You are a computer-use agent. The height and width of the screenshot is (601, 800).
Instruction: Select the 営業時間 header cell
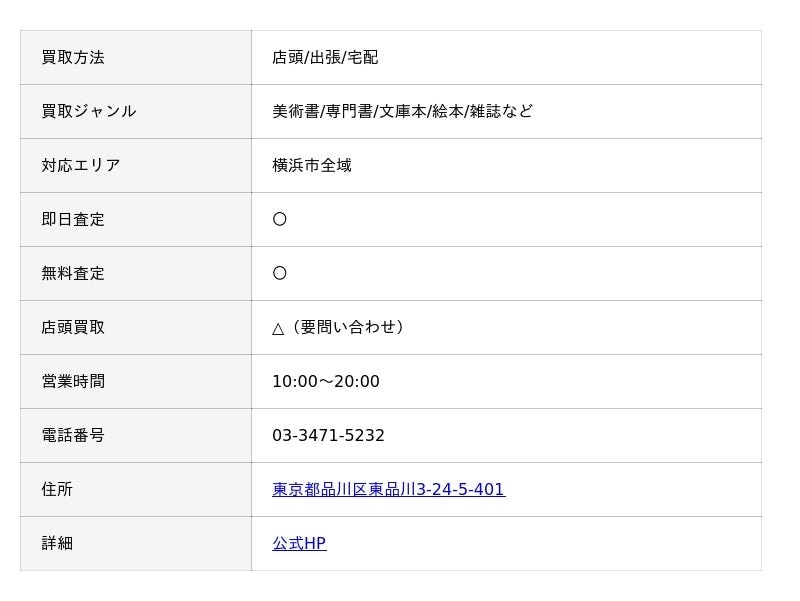click(x=136, y=382)
